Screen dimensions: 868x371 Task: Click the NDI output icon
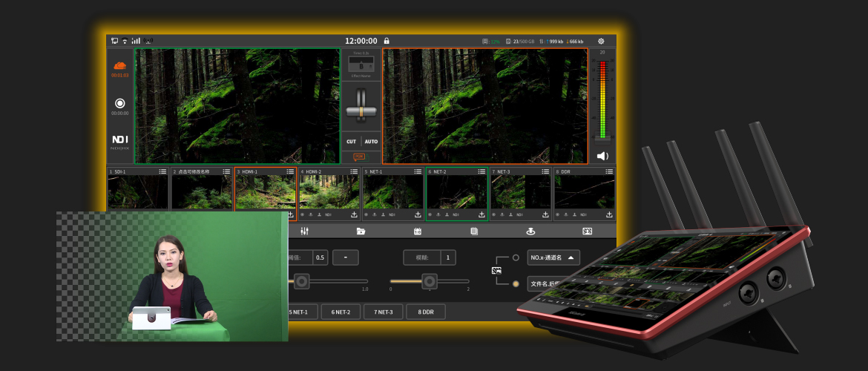(x=119, y=139)
